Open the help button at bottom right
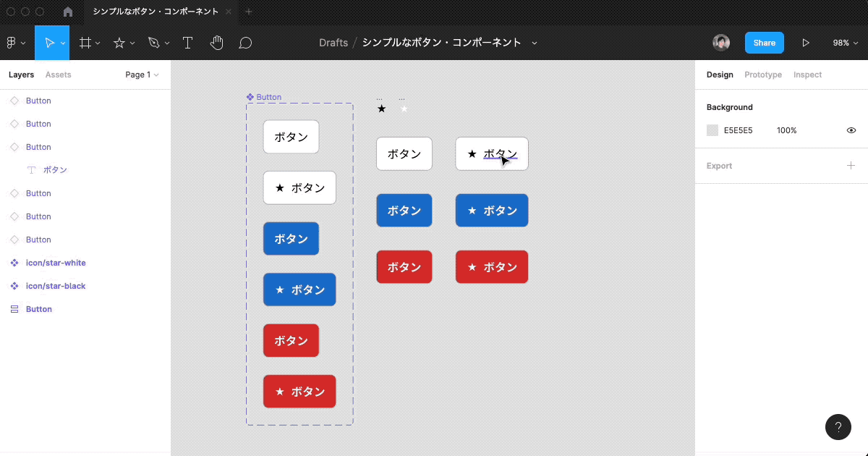Viewport: 868px width, 456px height. click(x=838, y=427)
